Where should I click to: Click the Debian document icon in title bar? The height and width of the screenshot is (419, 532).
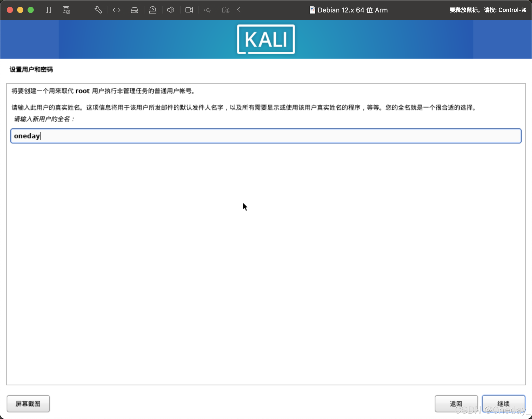tap(312, 10)
